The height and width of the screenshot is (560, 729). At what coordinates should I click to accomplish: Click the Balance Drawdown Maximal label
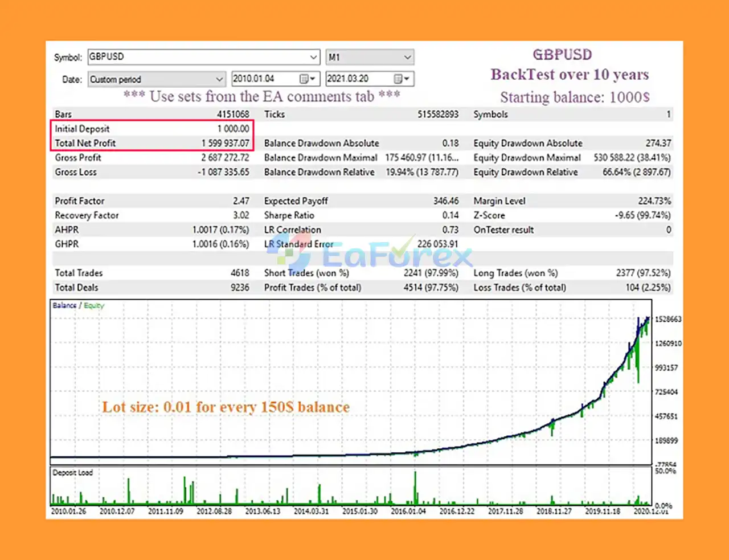click(x=321, y=157)
